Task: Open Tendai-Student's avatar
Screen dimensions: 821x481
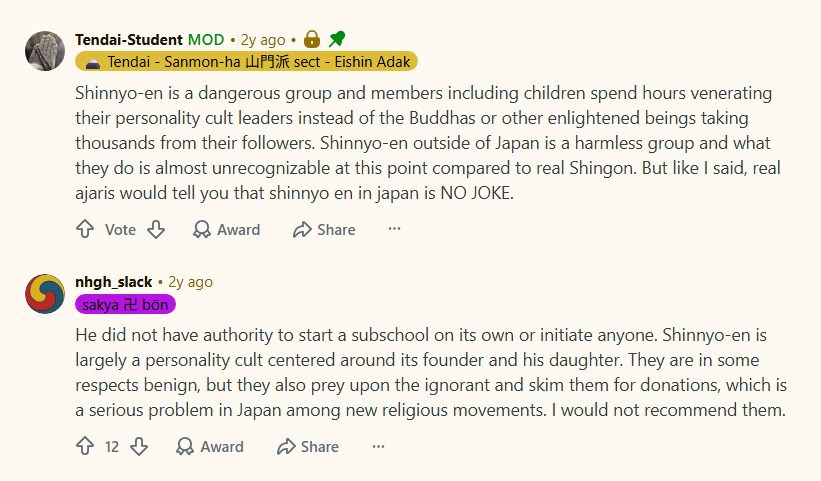Action: tap(45, 51)
